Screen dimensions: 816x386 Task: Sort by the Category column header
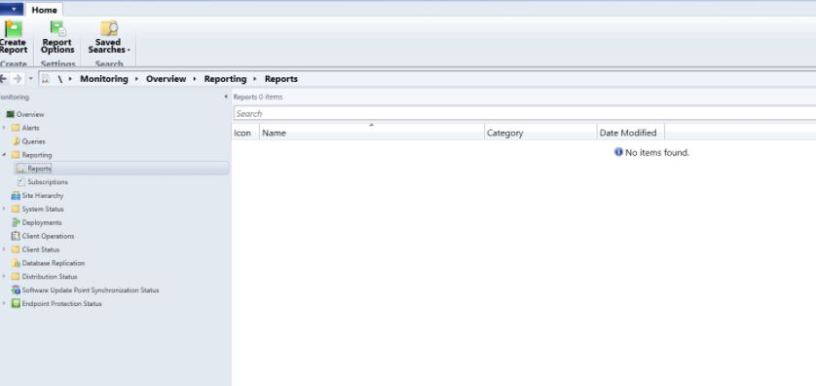pyautogui.click(x=541, y=133)
